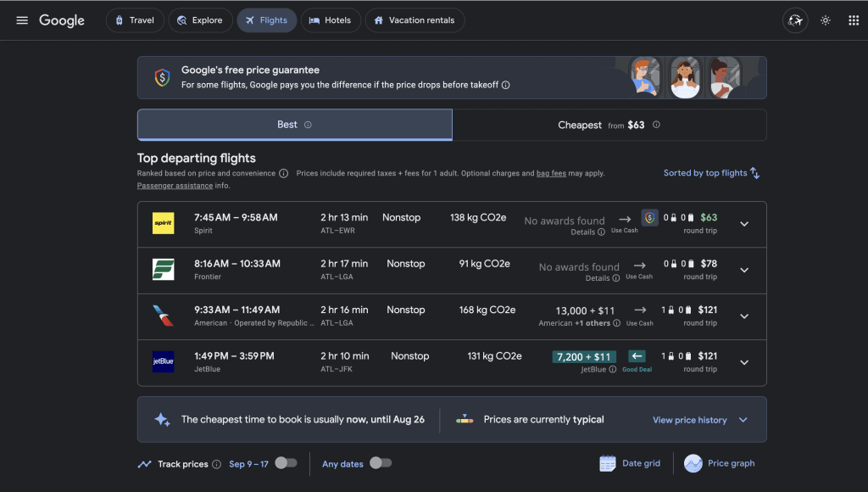Click the price guarantee shield icon
The width and height of the screenshot is (868, 492).
(162, 77)
